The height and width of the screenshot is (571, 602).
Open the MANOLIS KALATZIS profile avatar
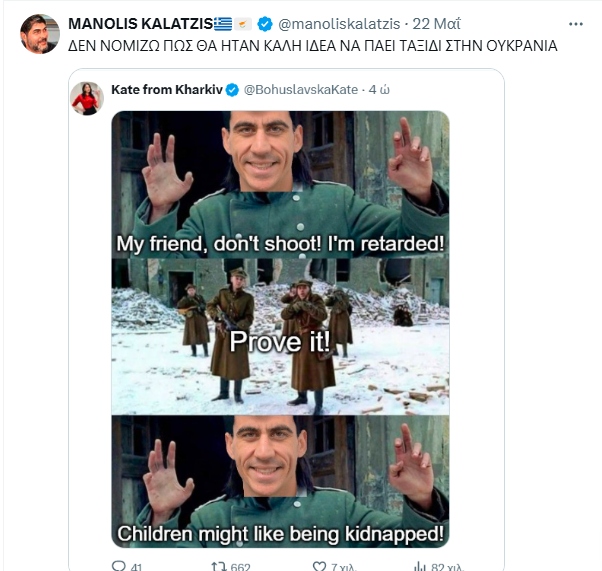click(x=40, y=34)
